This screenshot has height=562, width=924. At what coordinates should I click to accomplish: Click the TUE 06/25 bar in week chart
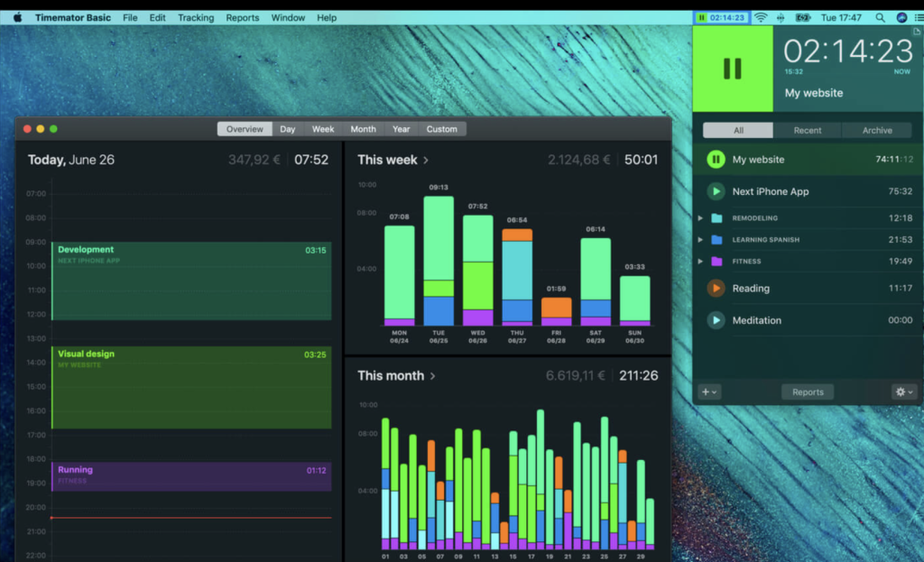click(x=439, y=261)
